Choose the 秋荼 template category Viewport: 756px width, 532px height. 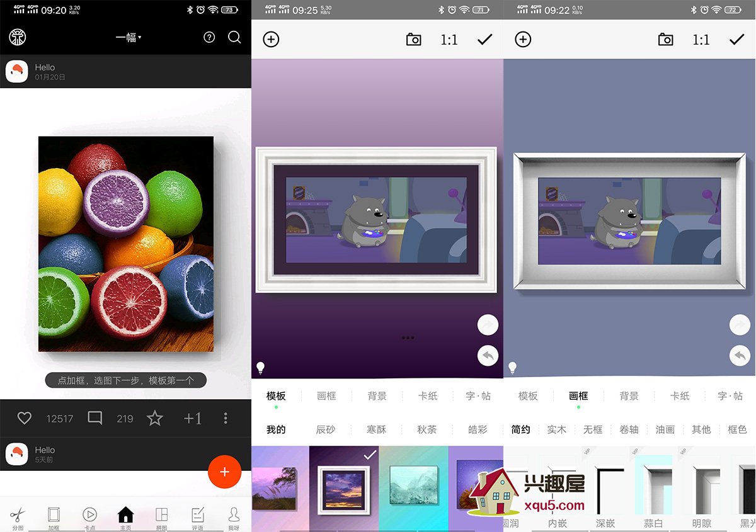pos(427,429)
